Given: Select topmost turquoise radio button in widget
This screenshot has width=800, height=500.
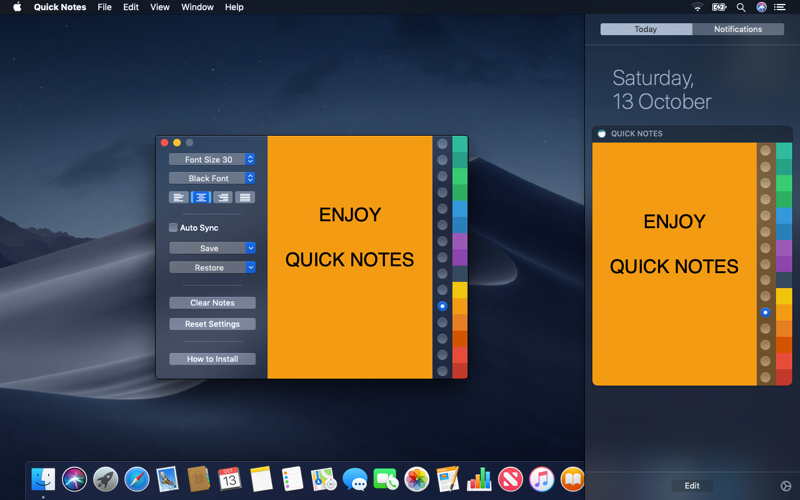Looking at the screenshot, I should pyautogui.click(x=765, y=151).
